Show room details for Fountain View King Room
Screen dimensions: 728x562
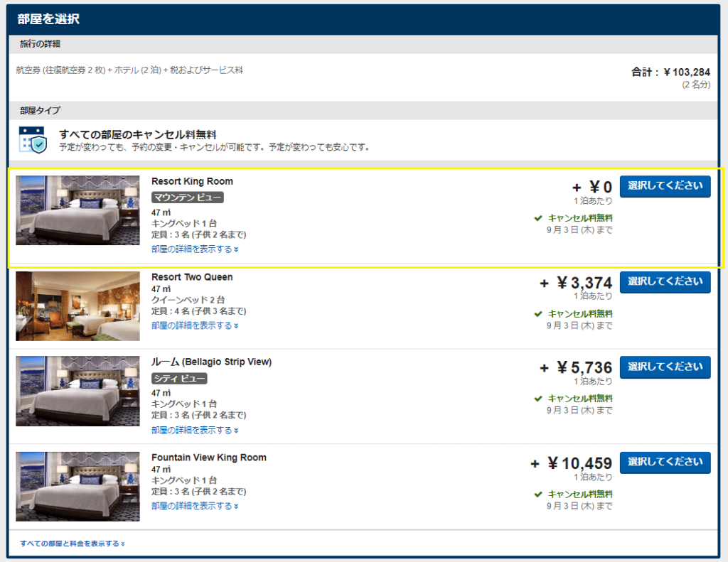[195, 506]
